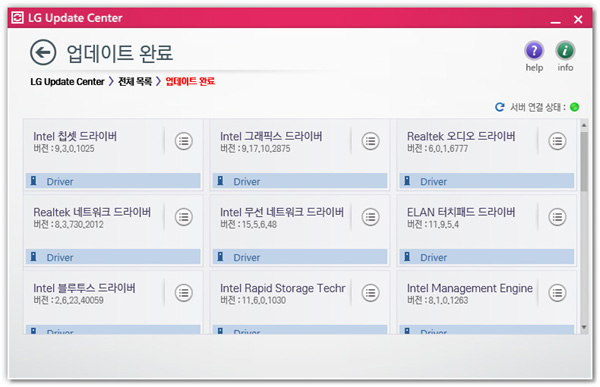Open details list for Intel 블루투스 드라이버
This screenshot has height=387, width=600.
(x=184, y=293)
